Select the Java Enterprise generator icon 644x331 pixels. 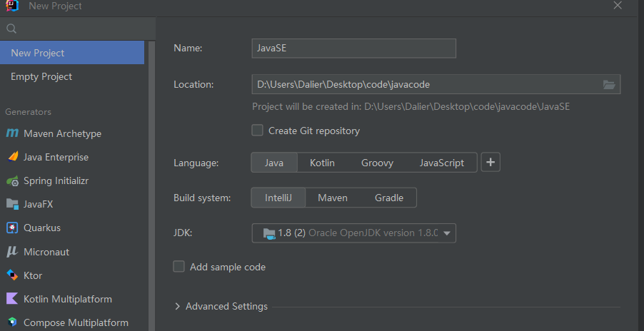pyautogui.click(x=11, y=157)
